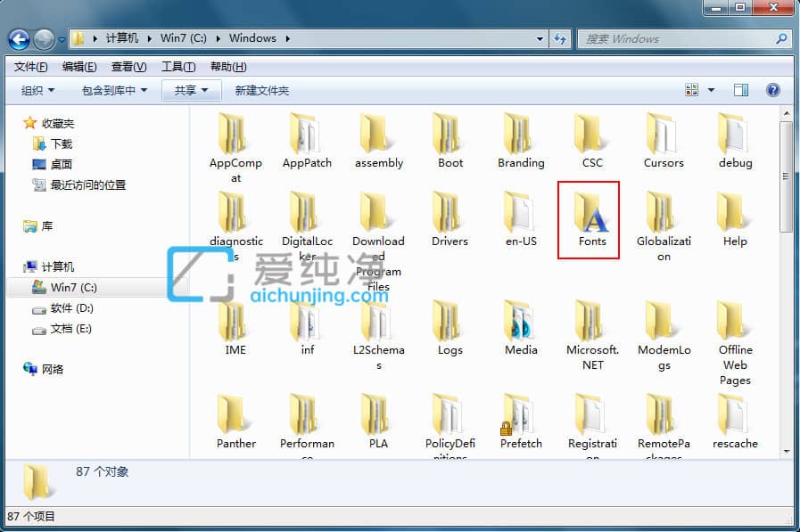The width and height of the screenshot is (800, 532).
Task: Expand the arrow after 计算机 in address bar
Action: [x=149, y=38]
